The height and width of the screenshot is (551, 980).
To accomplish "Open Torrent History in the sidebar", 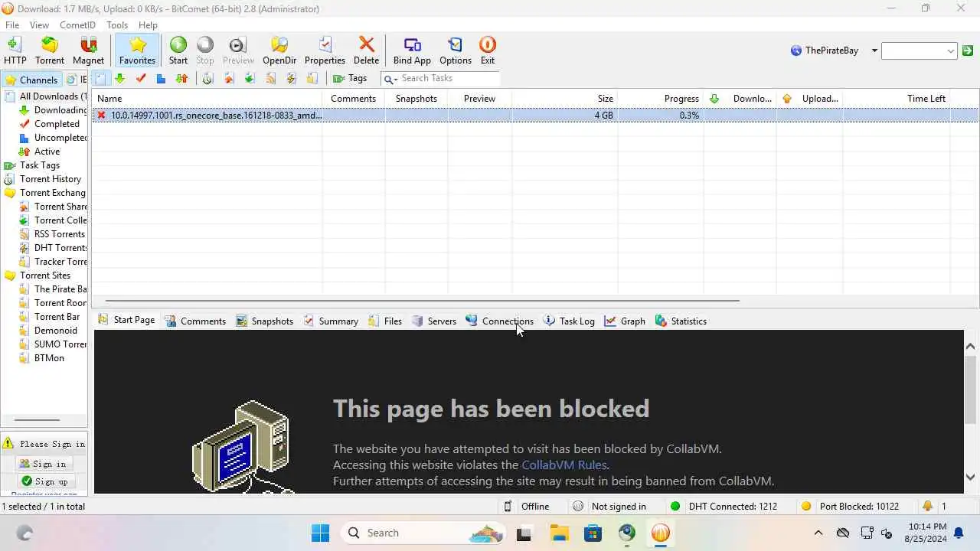I will coord(43,179).
